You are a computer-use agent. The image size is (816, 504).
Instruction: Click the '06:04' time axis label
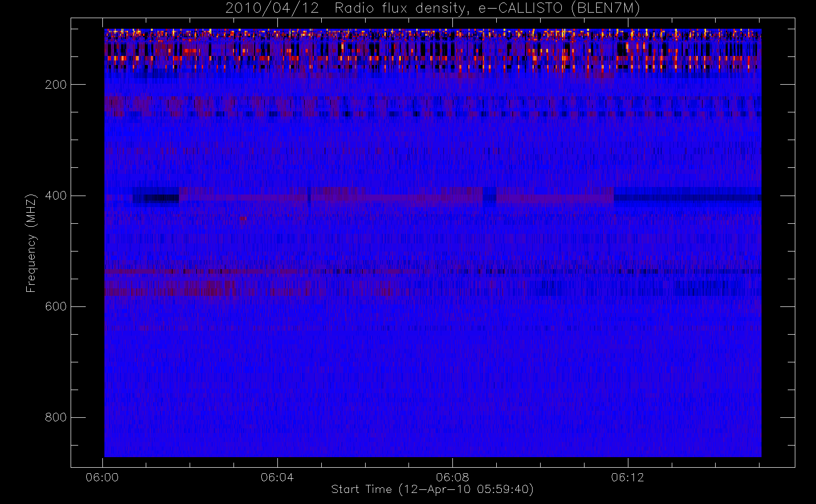[277, 477]
